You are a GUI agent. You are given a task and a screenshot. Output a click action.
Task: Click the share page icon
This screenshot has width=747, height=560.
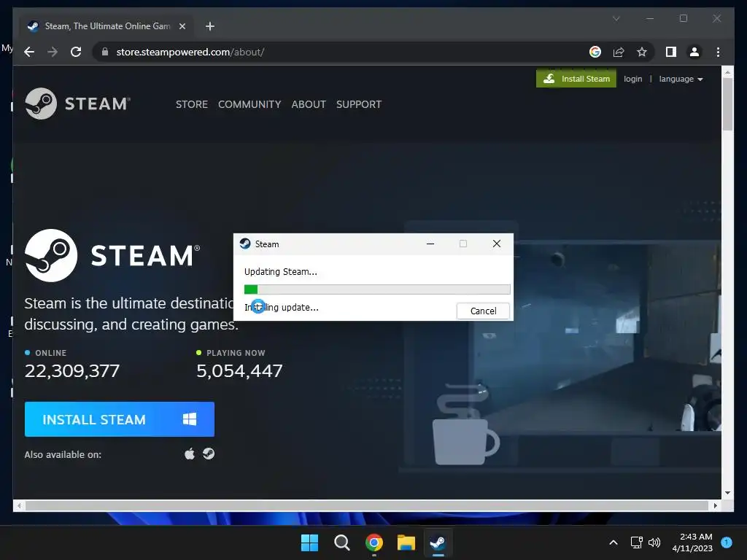pyautogui.click(x=619, y=52)
